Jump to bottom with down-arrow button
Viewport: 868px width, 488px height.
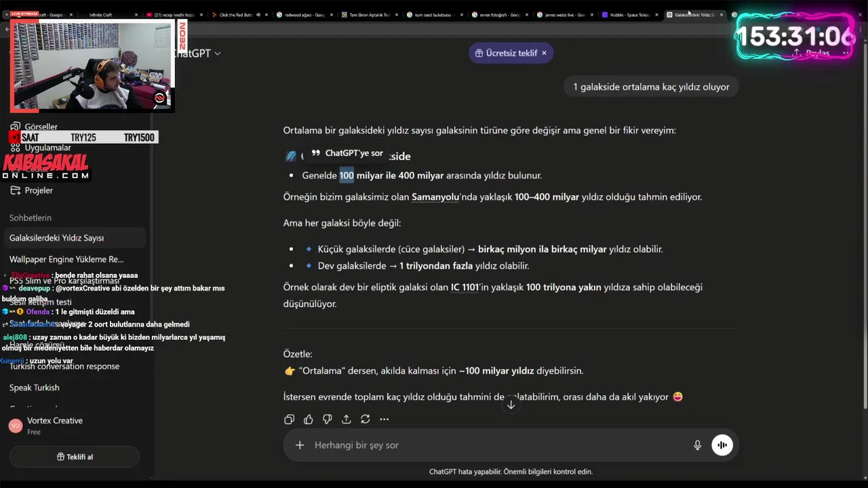(511, 405)
